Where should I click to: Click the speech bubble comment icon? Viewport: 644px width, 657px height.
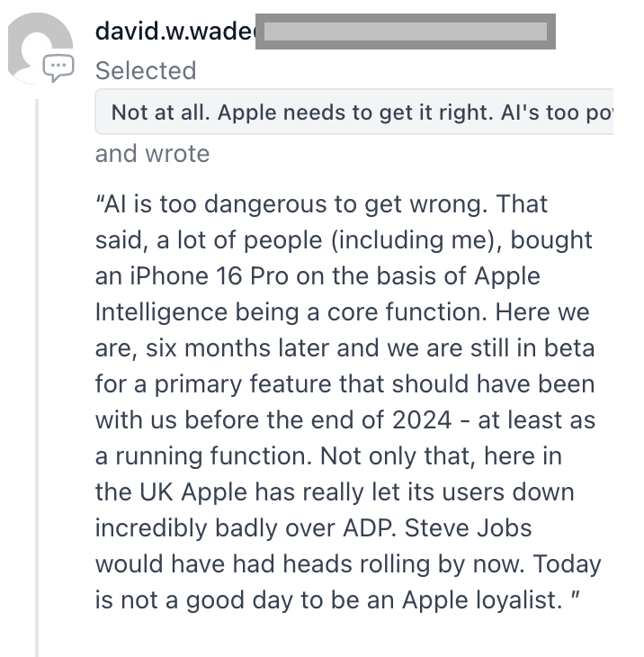58,67
